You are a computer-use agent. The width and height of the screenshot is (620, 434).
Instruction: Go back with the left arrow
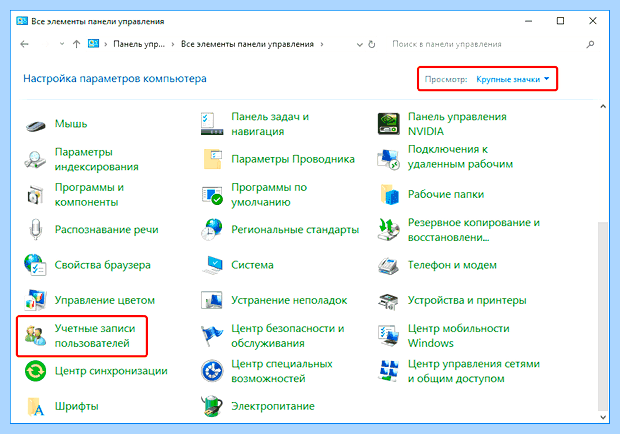click(x=25, y=44)
